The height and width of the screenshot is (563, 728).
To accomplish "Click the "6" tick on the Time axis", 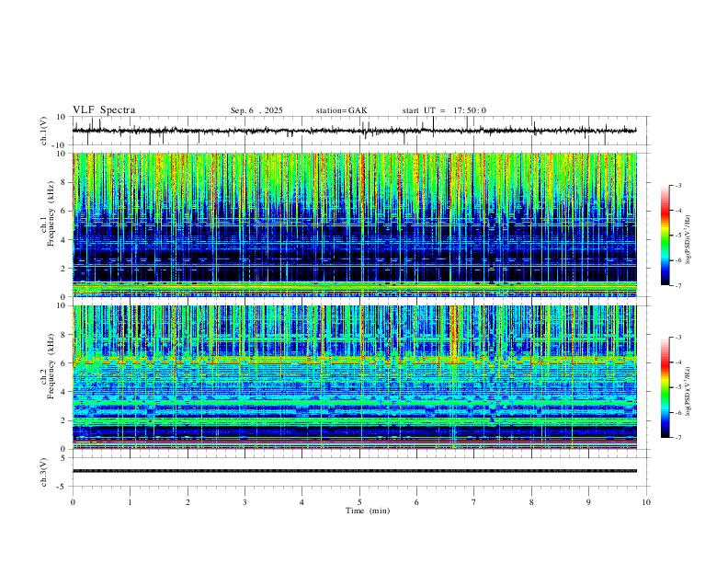I will tap(416, 502).
